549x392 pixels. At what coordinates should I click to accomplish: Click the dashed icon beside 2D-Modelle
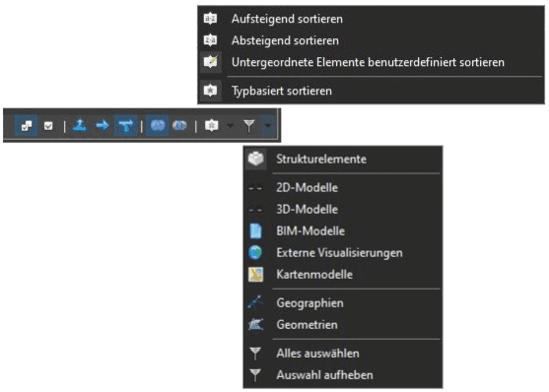click(x=255, y=188)
